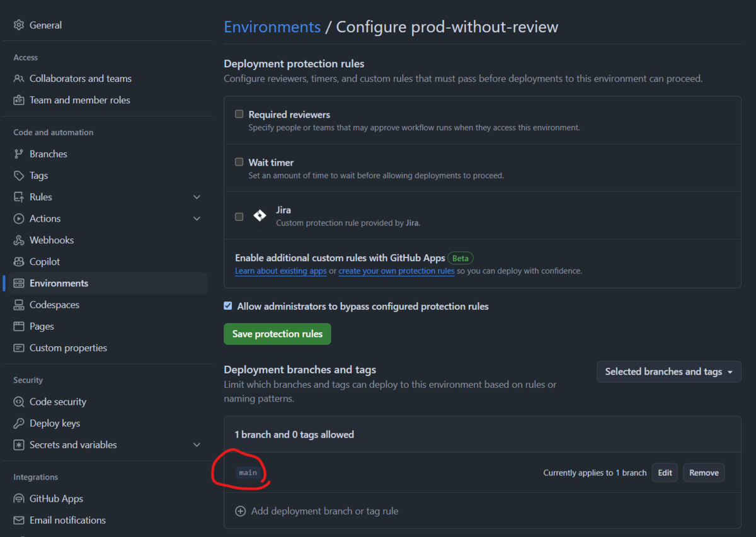
Task: Click the Collaborators and teams people icon
Action: (x=19, y=79)
